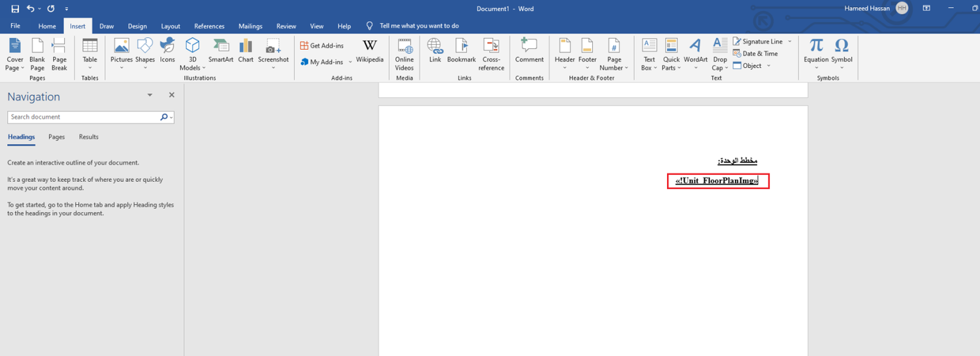
Task: Insert a SmartArt graphic
Action: [x=220, y=54]
